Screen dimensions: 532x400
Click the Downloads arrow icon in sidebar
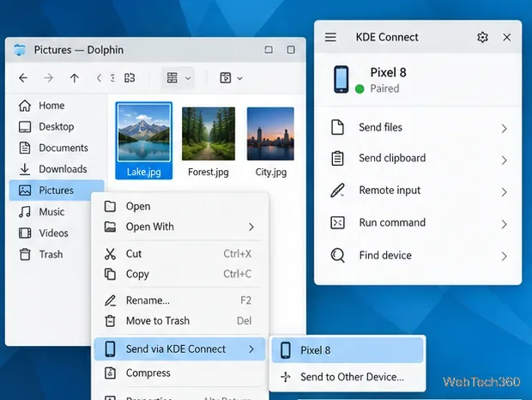(x=25, y=169)
